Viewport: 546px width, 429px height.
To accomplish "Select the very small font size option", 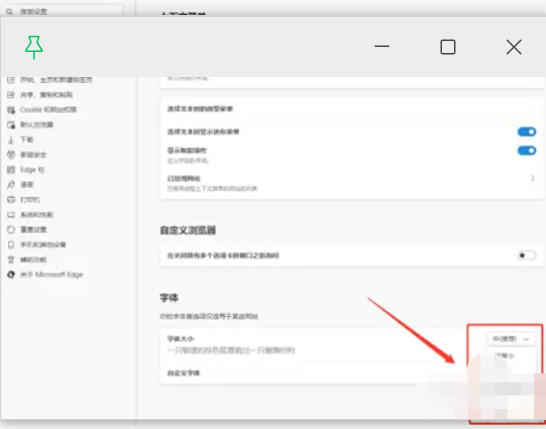I will pyautogui.click(x=505, y=356).
